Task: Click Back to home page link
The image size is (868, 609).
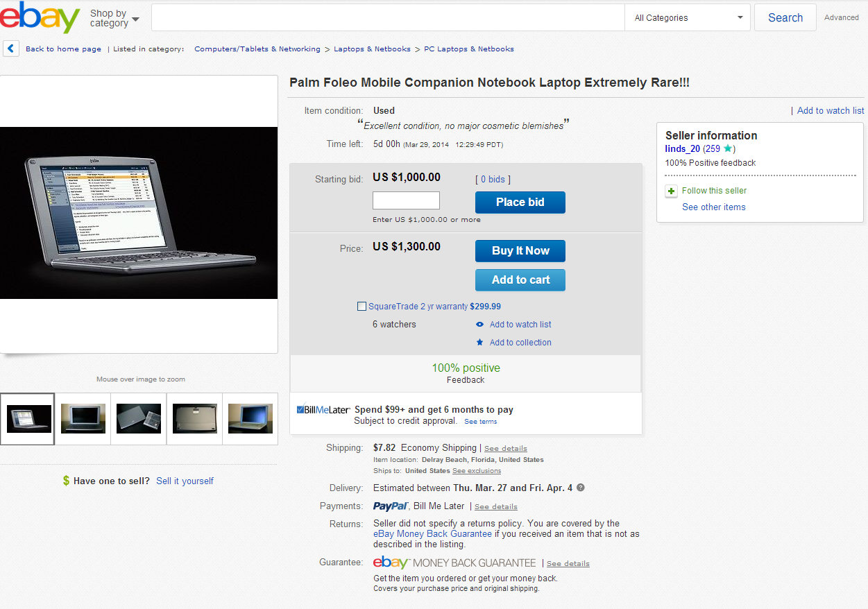Action: [x=63, y=49]
